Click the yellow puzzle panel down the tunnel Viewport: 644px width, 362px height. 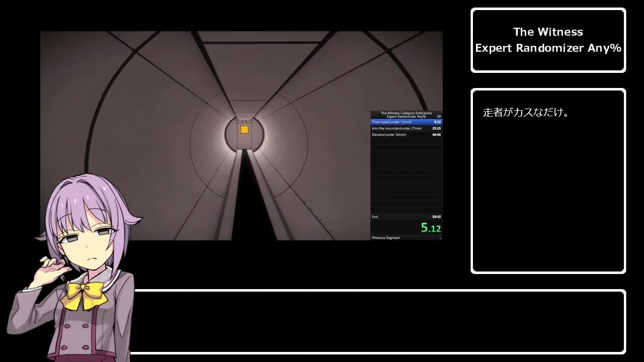pos(244,130)
